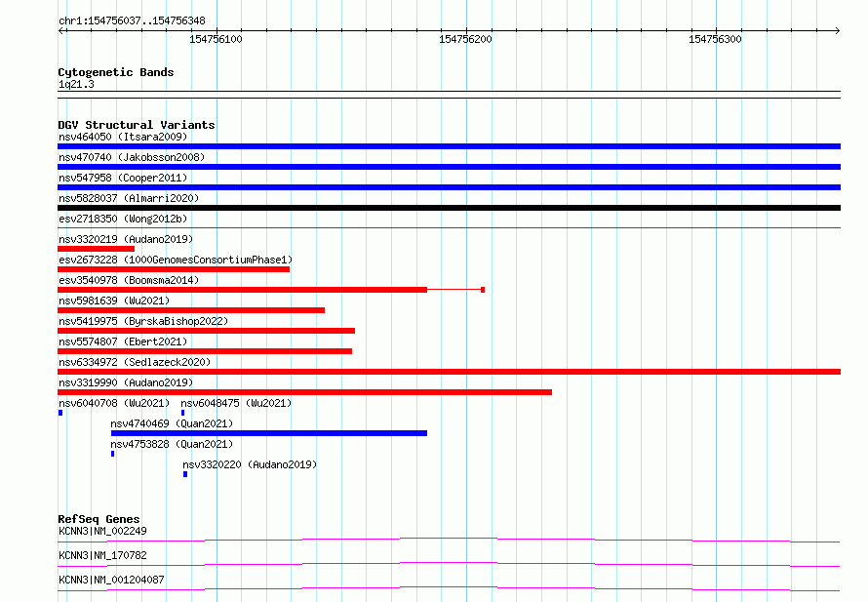868x602 pixels.
Task: Open transcript KCNN3|NM_170782 label
Action: [102, 555]
